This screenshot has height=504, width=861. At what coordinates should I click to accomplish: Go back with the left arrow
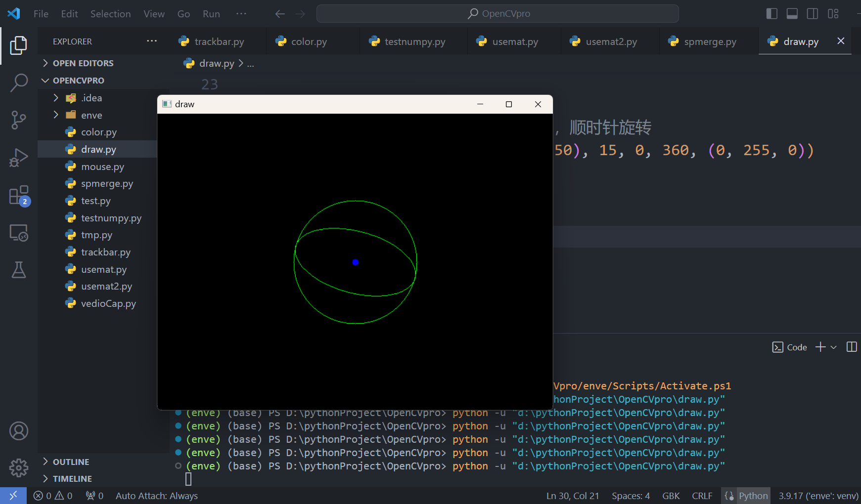coord(280,14)
